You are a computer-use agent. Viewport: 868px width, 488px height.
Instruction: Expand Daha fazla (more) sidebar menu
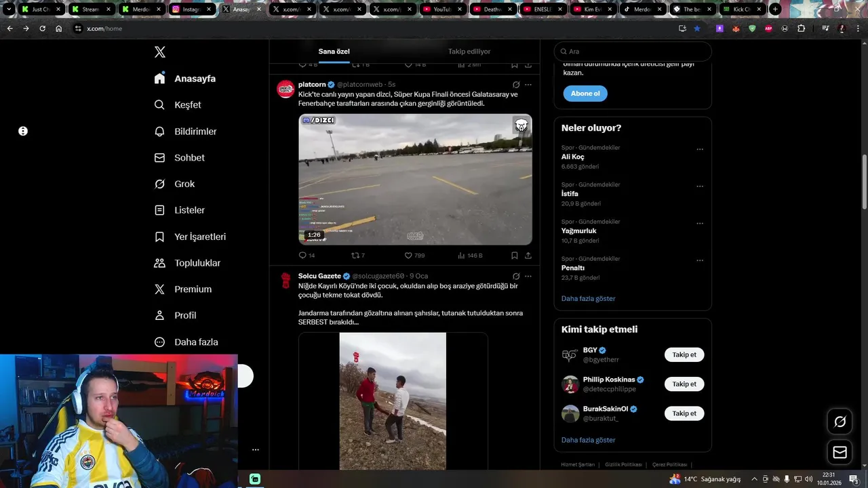point(186,342)
